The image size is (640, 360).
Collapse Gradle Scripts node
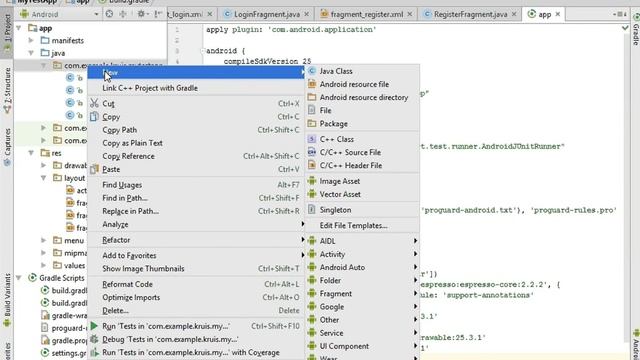19,278
